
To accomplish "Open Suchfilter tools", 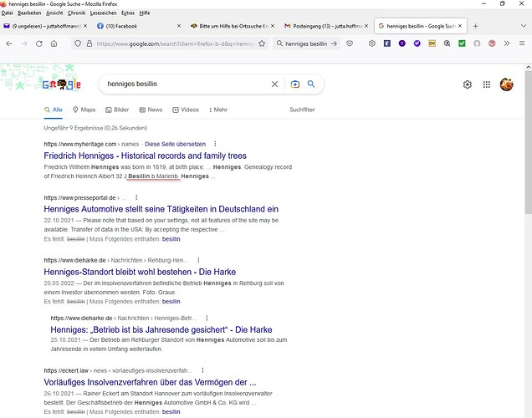I will coord(302,110).
